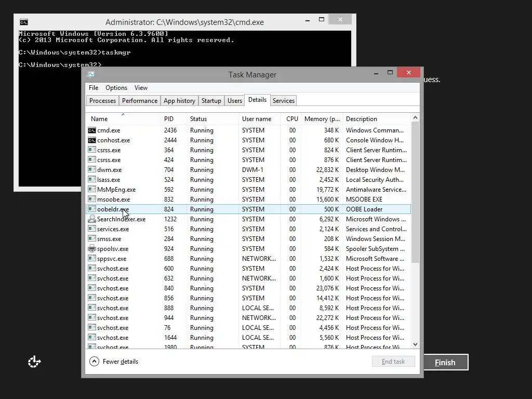Sort by the Status column header
Image resolution: width=532 pixels, height=399 pixels.
212,119
